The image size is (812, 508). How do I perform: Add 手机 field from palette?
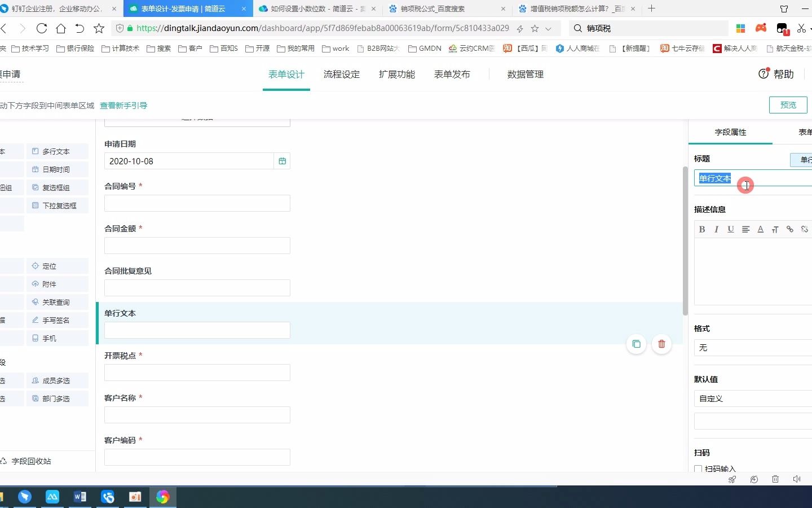58,338
